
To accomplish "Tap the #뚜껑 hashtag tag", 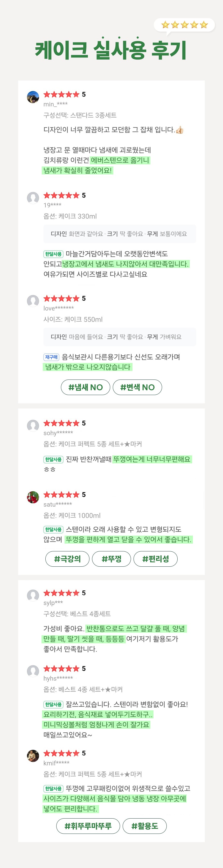I will pyautogui.click(x=111, y=559).
